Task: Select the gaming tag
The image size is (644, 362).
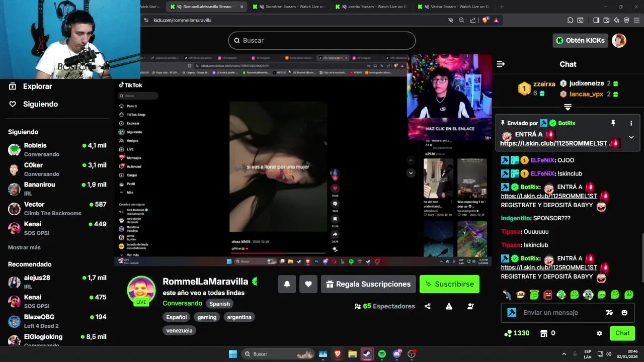Action: tap(207, 317)
